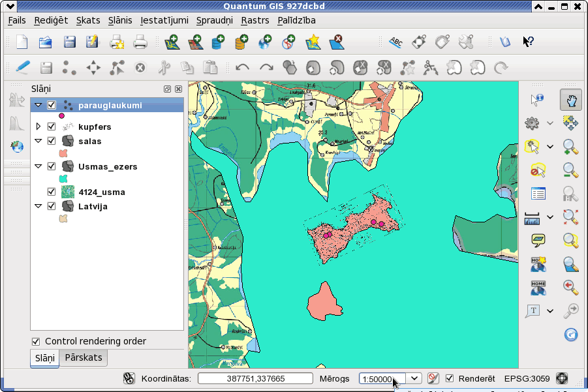Click the Move Feature arrows icon
The height and width of the screenshot is (392, 588).
point(93,68)
